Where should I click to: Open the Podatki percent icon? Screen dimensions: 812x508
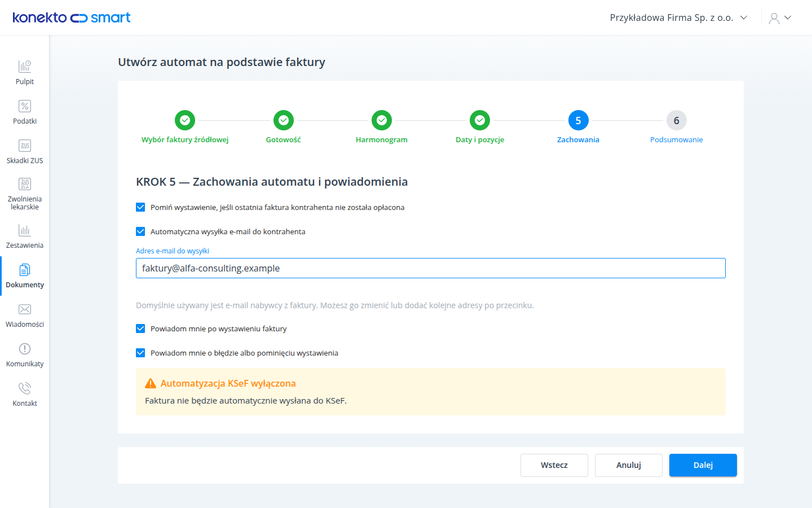coord(25,106)
